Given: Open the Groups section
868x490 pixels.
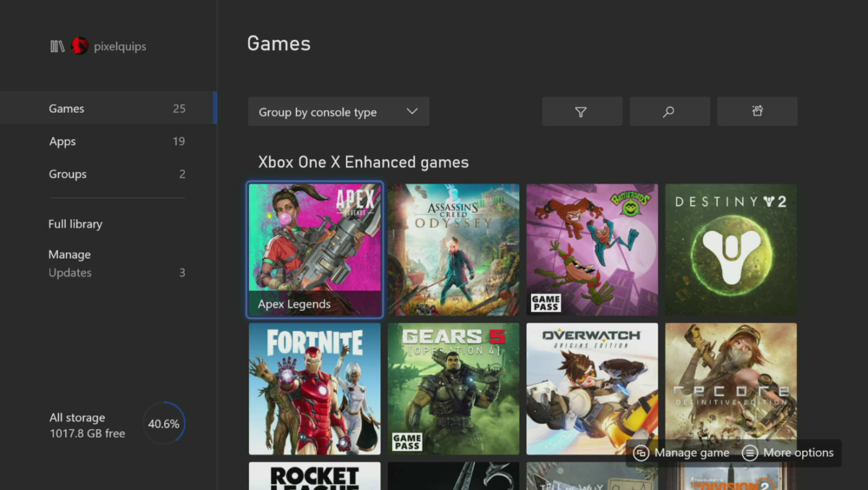Looking at the screenshot, I should [68, 174].
